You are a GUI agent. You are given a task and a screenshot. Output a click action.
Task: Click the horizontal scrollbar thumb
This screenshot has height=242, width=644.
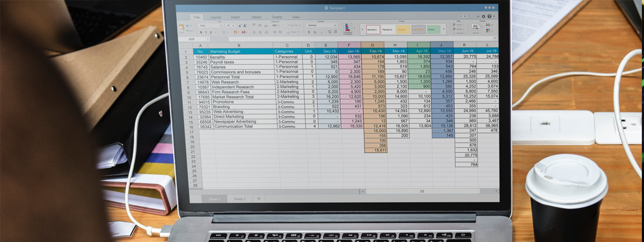[422, 191]
